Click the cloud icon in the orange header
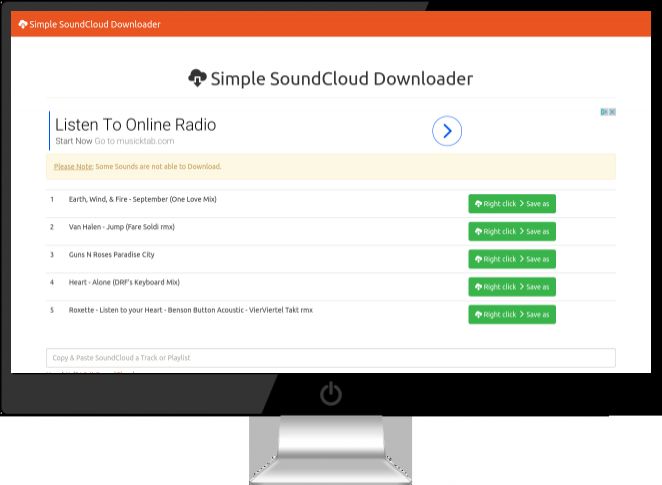The height and width of the screenshot is (485, 662). pos(23,24)
